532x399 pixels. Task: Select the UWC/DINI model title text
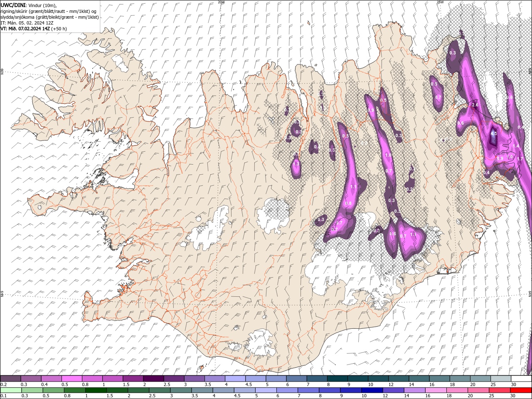13,5
